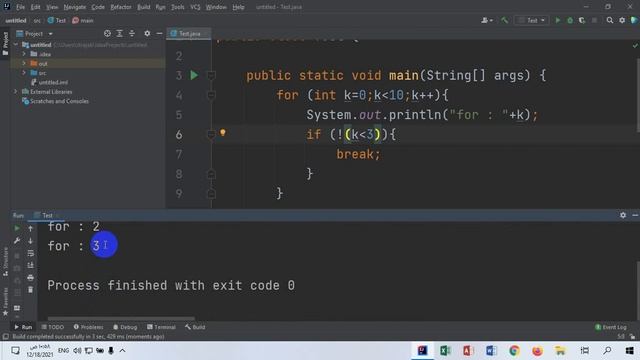Image resolution: width=640 pixels, height=360 pixels.
Task: Expand External Libraries node
Action: [16, 91]
